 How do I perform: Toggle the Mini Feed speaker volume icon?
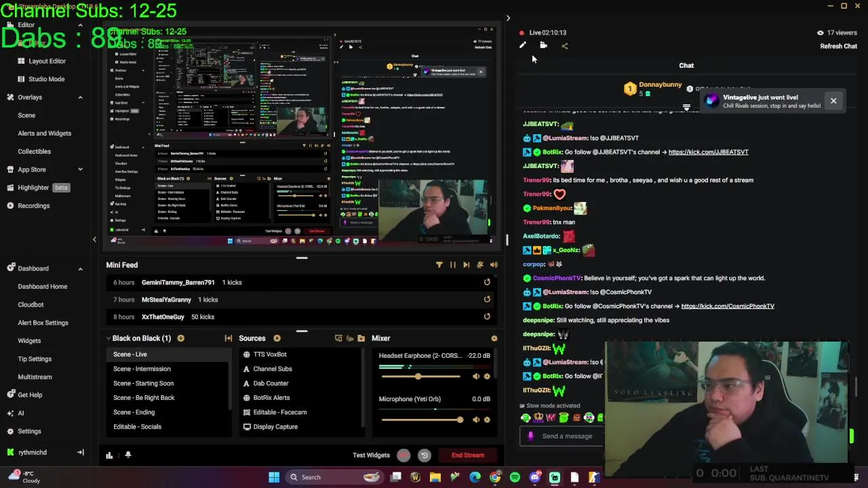point(494,265)
